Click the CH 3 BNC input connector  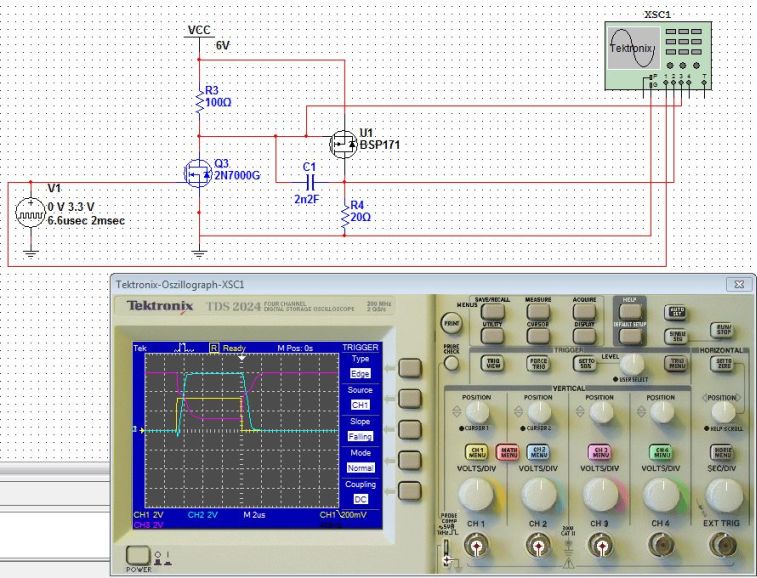pos(600,546)
